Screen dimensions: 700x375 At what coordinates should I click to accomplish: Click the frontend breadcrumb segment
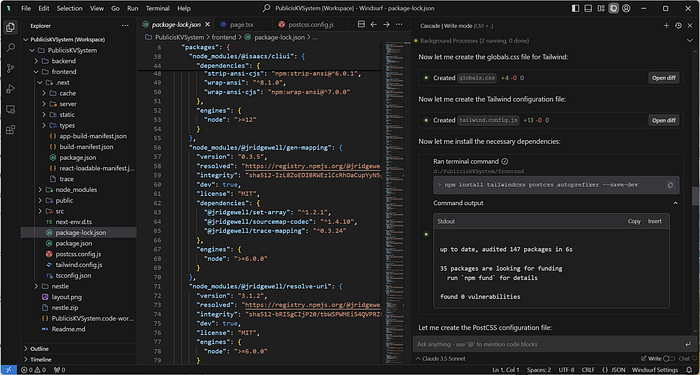click(x=225, y=38)
